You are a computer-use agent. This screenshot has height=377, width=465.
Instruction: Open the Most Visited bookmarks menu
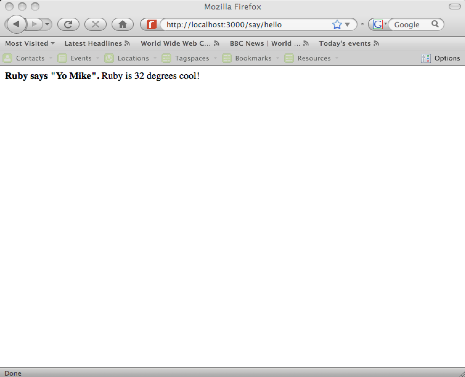30,44
